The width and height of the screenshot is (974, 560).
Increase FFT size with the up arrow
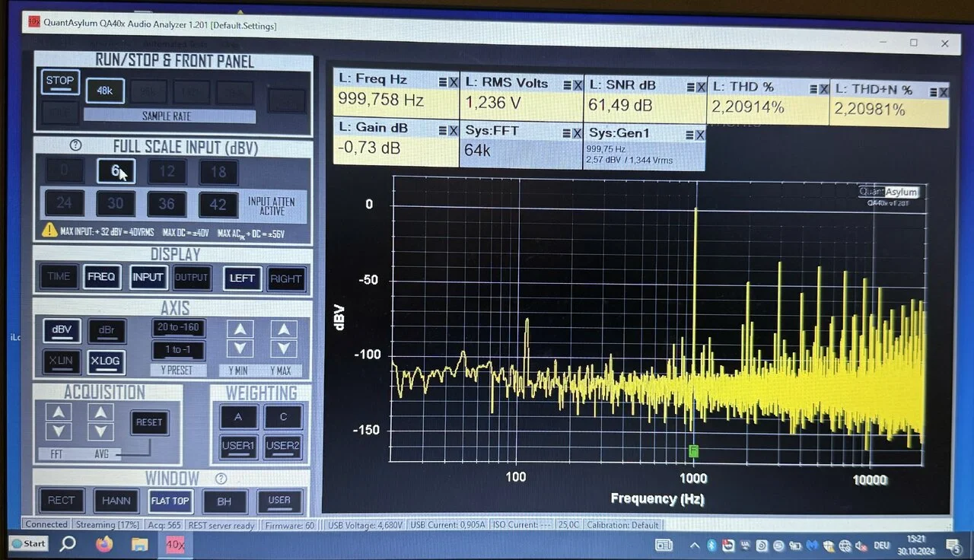[x=58, y=412]
